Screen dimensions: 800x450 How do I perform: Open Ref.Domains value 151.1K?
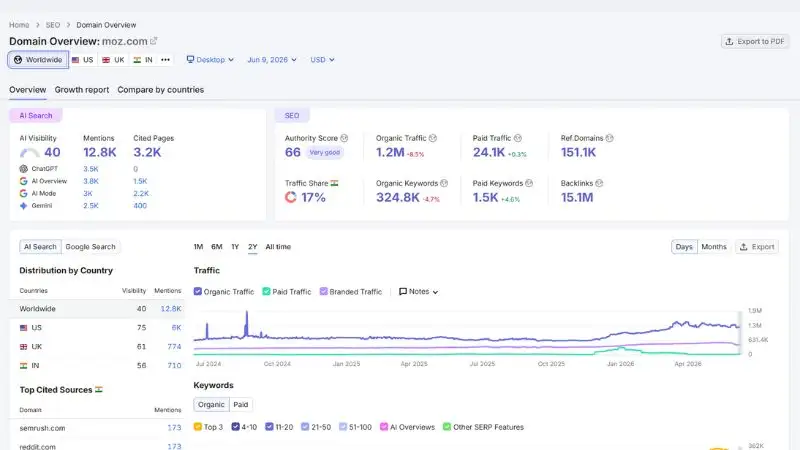tap(579, 152)
